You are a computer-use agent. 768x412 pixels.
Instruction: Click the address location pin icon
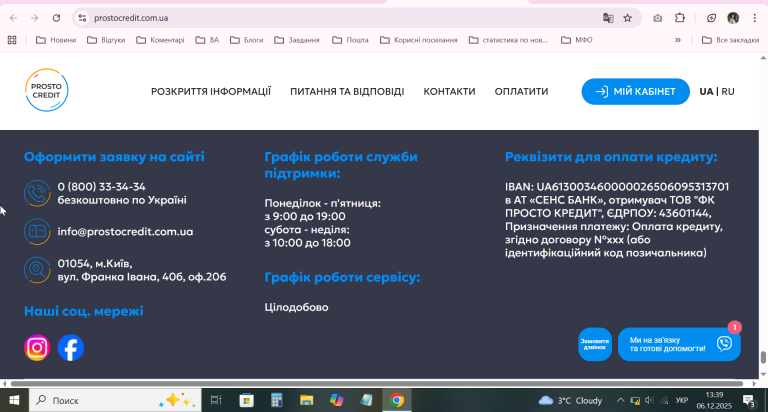pos(37,270)
